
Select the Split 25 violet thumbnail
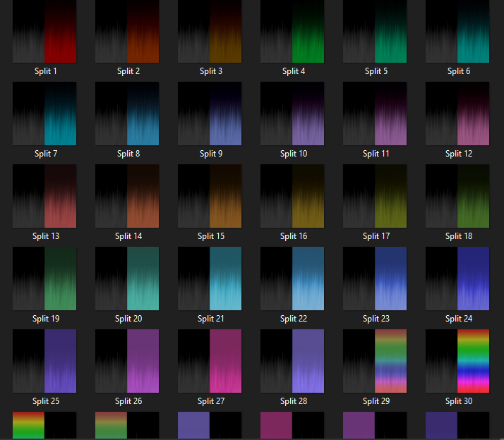click(x=44, y=361)
